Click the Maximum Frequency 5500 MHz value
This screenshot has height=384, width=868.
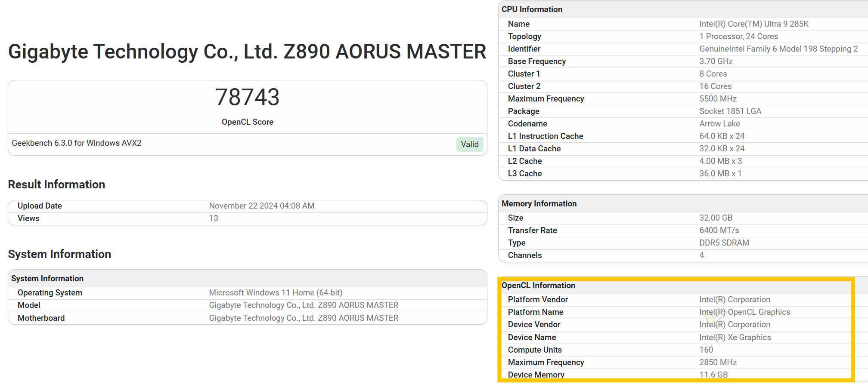718,99
